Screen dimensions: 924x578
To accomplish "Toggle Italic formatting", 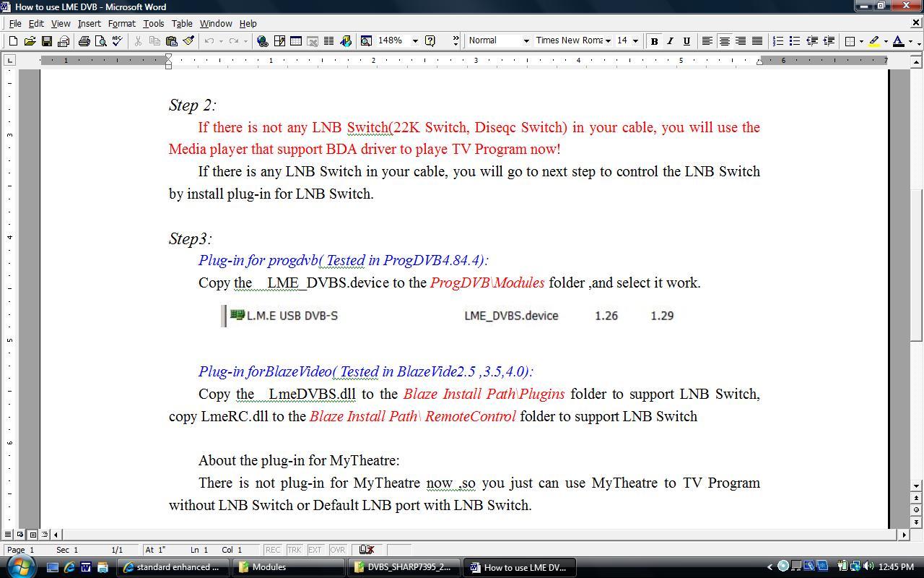I will point(670,41).
